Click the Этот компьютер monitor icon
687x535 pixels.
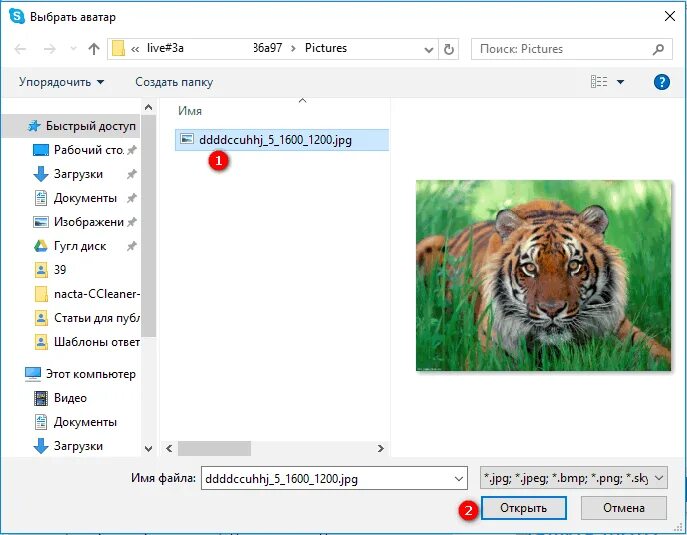tap(33, 374)
